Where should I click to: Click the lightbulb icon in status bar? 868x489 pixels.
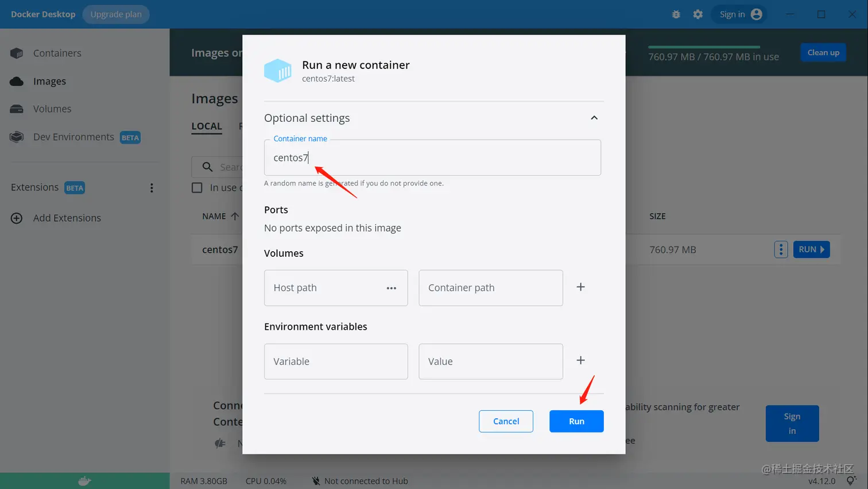click(851, 480)
